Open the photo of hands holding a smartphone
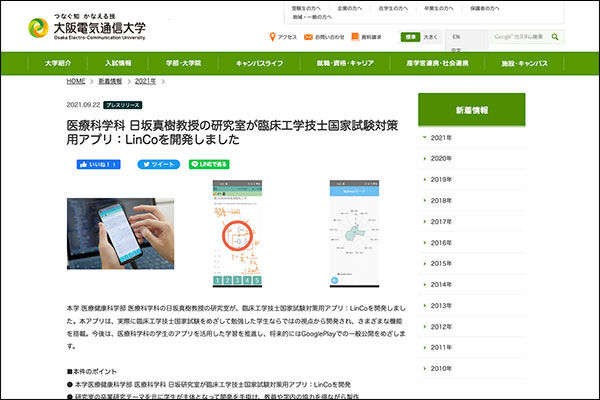Viewport: 600px width, 400px height. [x=121, y=233]
